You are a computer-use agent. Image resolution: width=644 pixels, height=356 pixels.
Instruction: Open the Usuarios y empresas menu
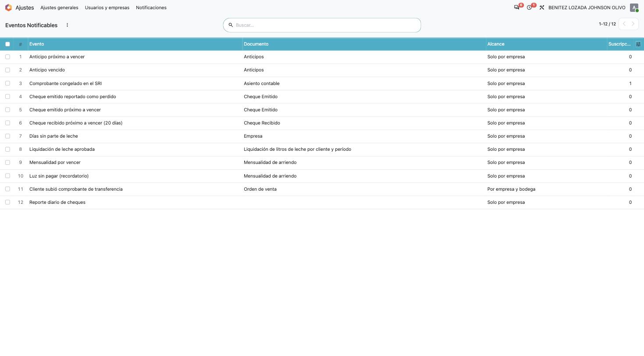click(x=107, y=7)
